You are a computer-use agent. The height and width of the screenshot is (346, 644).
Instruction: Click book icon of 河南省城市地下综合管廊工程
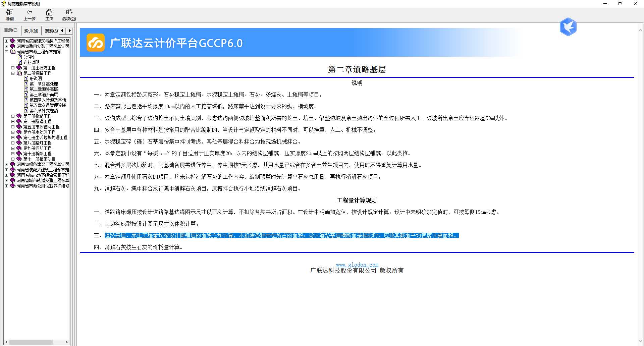click(13, 175)
